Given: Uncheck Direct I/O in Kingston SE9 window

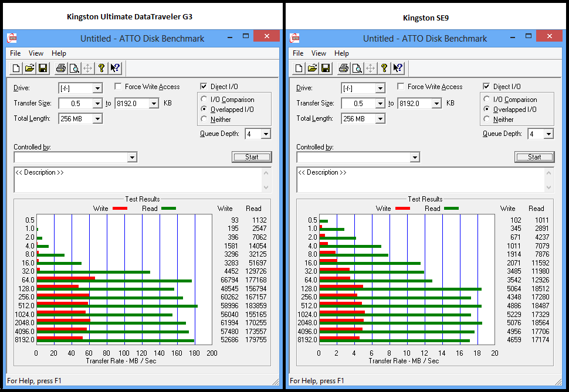Looking at the screenshot, I should pos(486,86).
